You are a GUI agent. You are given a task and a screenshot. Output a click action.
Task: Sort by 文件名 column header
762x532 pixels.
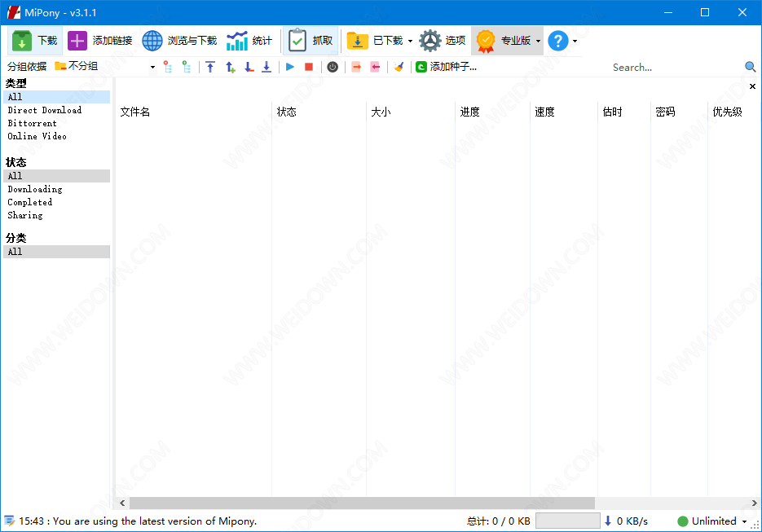point(194,112)
